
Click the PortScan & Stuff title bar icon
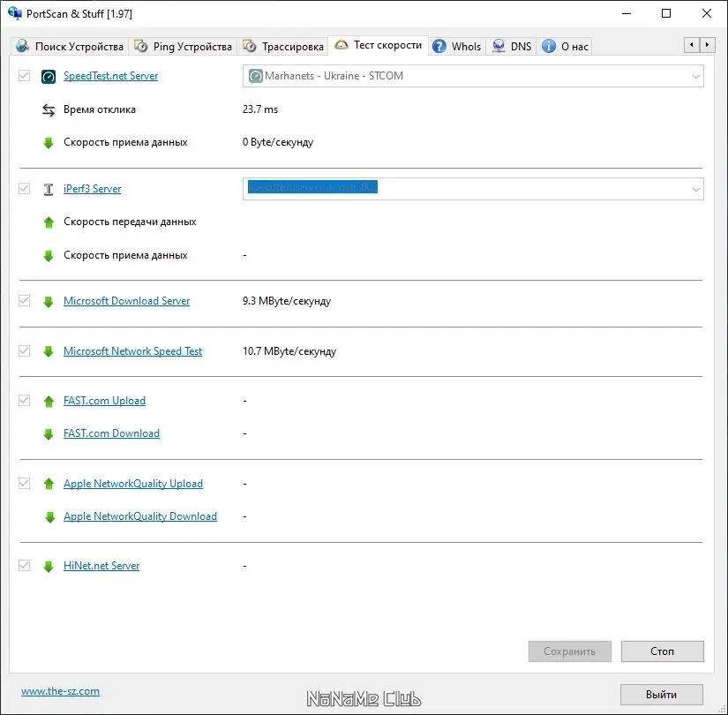pyautogui.click(x=15, y=13)
